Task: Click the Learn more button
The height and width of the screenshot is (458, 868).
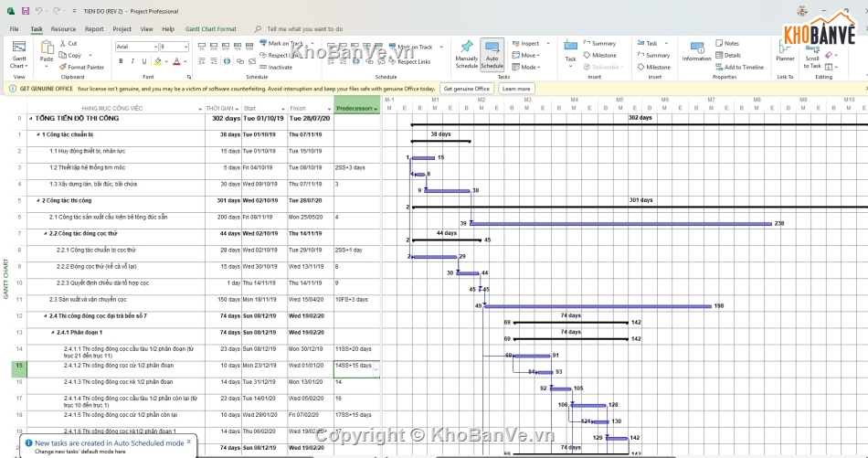Action: (x=516, y=89)
